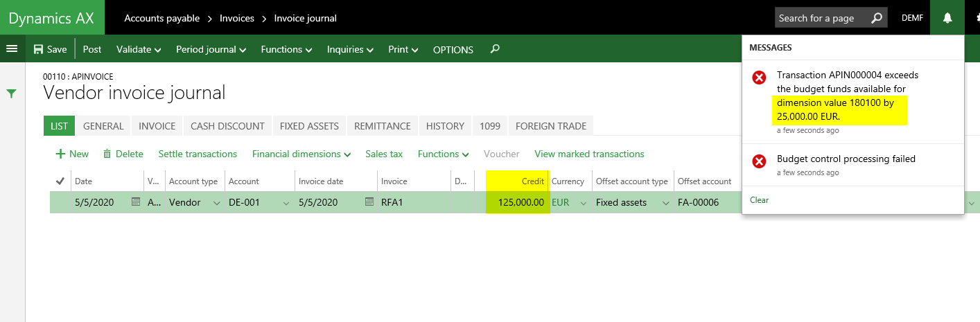Click the Post button
Image resolution: width=980 pixels, height=322 pixels.
[x=92, y=50]
